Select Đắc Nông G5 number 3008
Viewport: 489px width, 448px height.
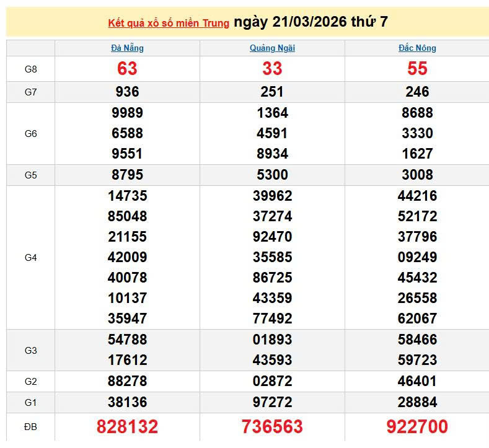click(417, 175)
